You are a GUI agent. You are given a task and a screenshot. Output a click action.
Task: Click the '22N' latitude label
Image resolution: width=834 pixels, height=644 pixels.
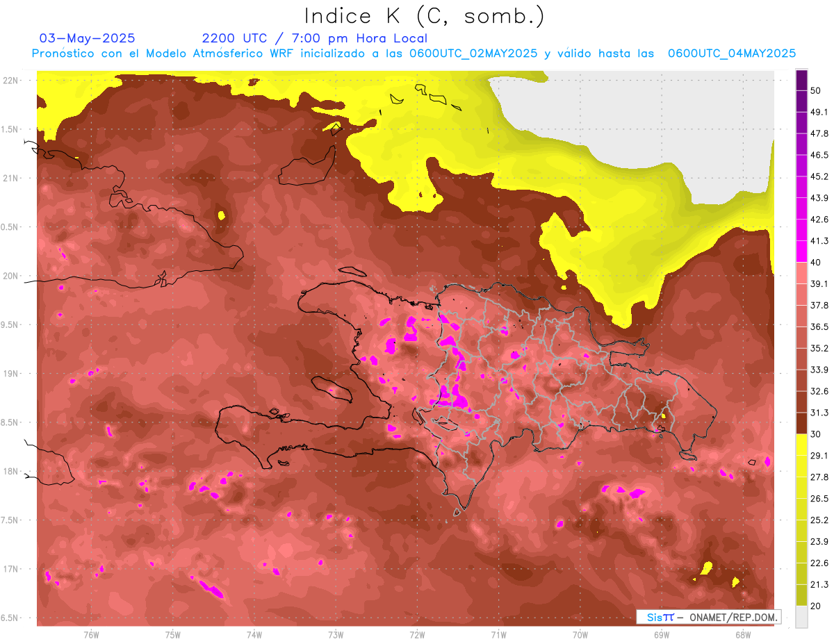[x=10, y=81]
